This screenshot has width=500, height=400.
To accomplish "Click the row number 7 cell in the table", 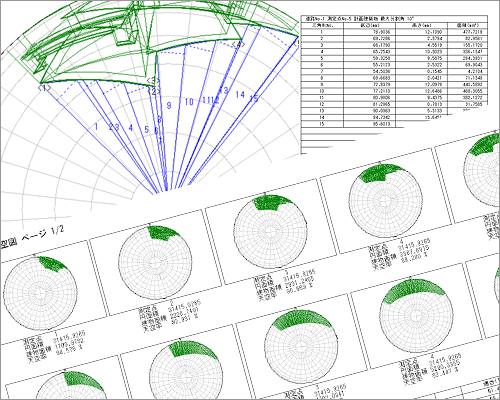I will click(322, 71).
